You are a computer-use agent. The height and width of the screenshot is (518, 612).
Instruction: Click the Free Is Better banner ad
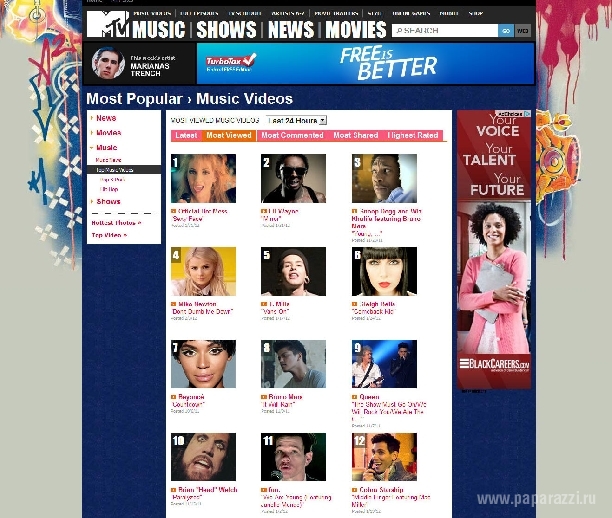[365, 63]
